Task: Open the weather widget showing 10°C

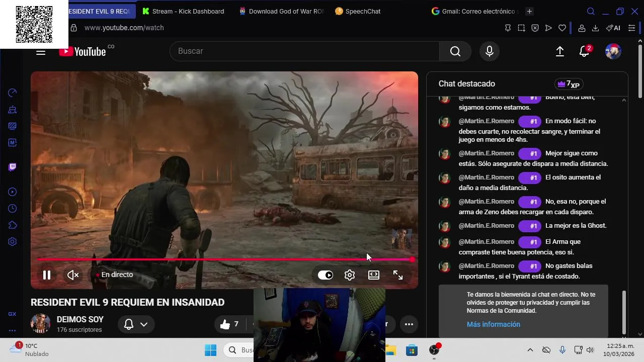Action: pos(30,350)
